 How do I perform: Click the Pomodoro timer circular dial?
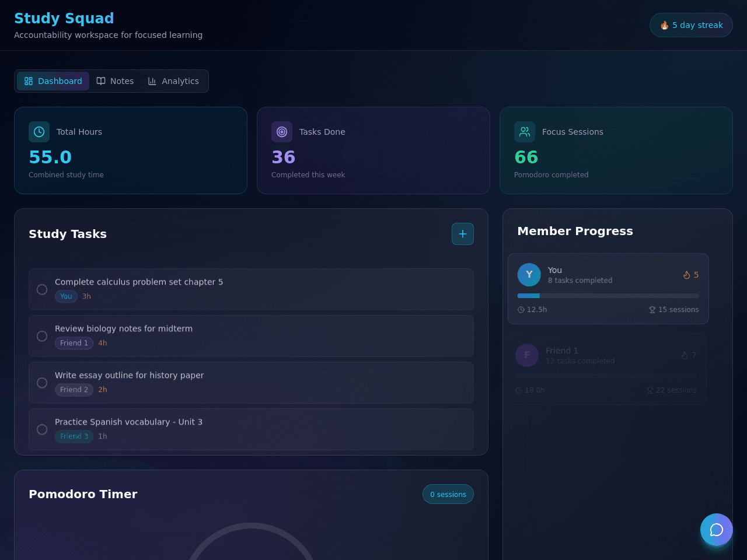tap(251, 542)
